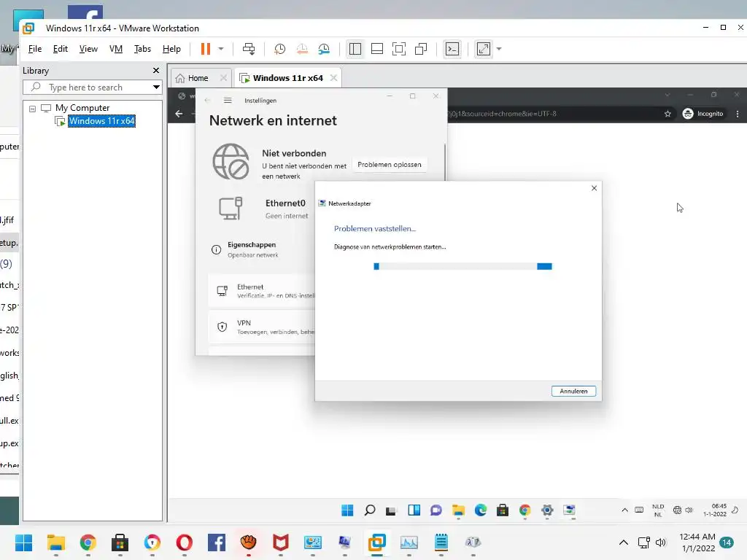747x560 pixels.
Task: Switch to Unity mode
Action: pyautogui.click(x=421, y=49)
